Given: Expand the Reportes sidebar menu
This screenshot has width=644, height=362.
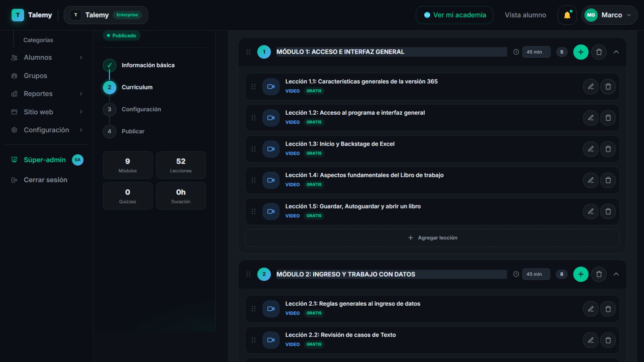Looking at the screenshot, I should (47, 94).
